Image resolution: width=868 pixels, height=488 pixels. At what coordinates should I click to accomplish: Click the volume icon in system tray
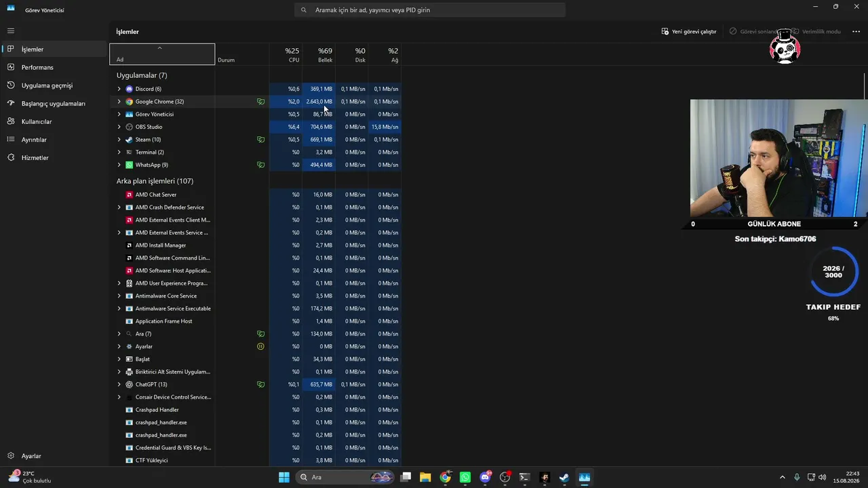[822, 477]
